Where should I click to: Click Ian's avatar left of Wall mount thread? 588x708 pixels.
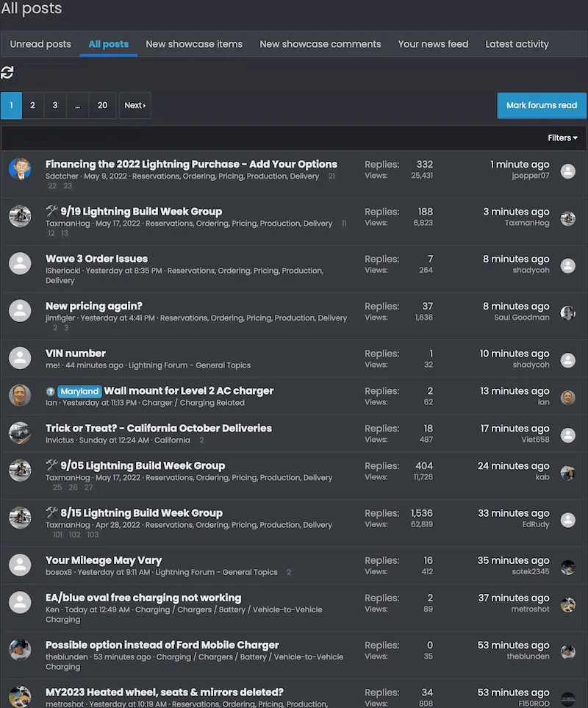20,396
